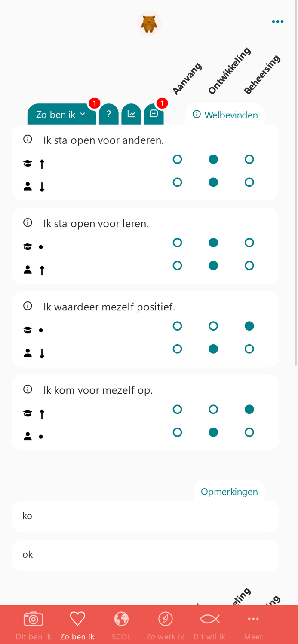
Task: Tap the "Dit ben ik" camera icon
Action: point(33,619)
